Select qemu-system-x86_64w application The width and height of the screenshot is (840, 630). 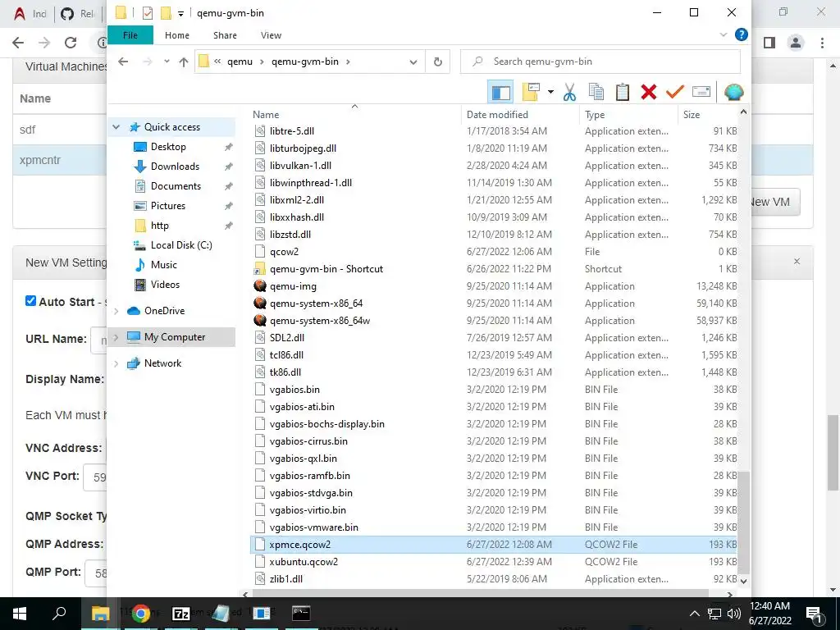coord(320,321)
